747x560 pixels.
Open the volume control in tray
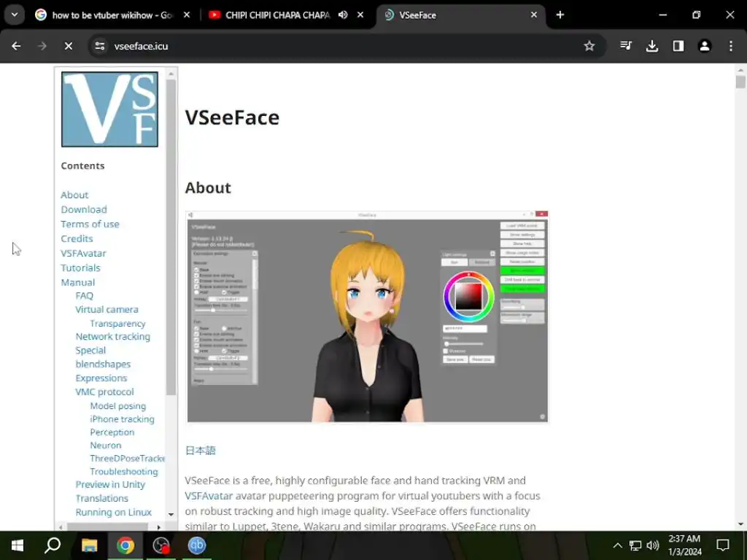653,545
